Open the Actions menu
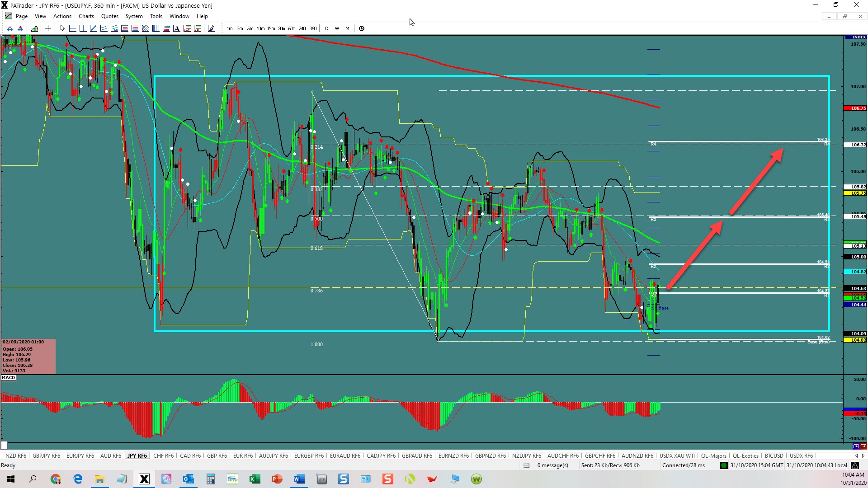The height and width of the screenshot is (488, 868). 62,16
